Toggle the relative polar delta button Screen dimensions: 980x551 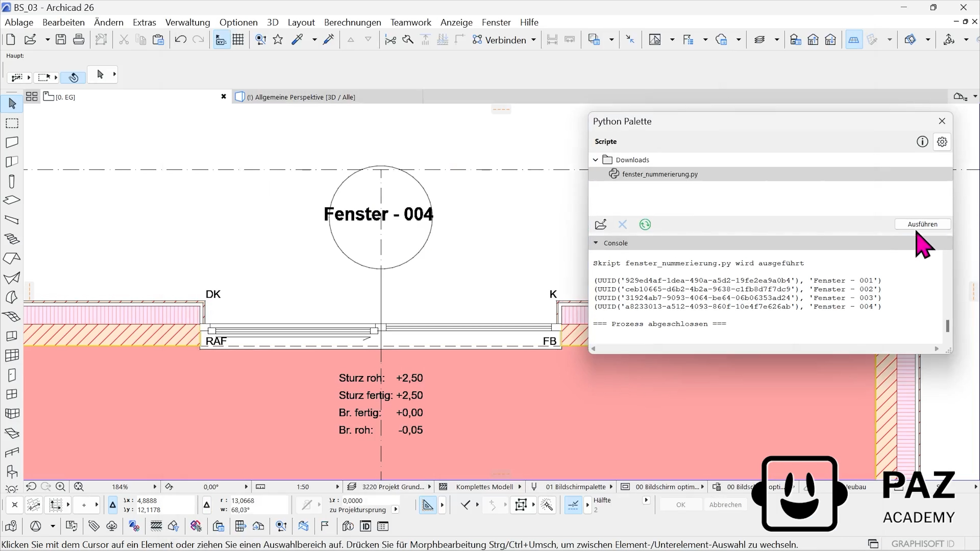click(x=207, y=505)
